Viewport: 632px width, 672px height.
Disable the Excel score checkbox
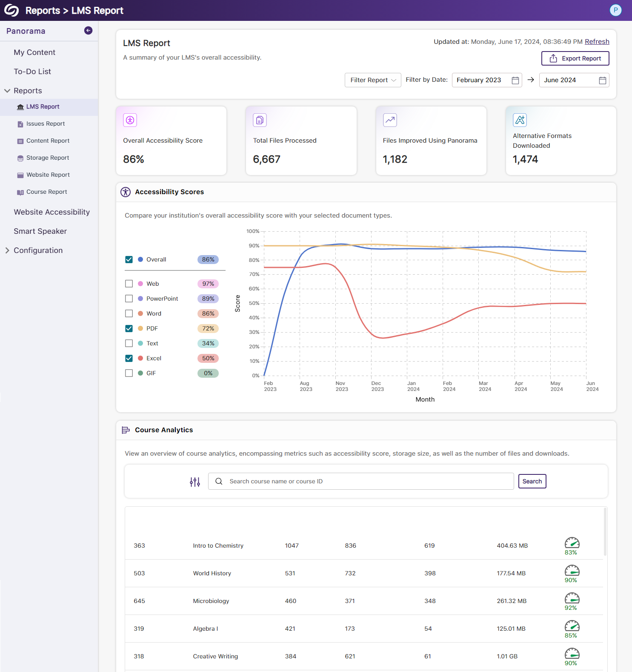pyautogui.click(x=129, y=358)
